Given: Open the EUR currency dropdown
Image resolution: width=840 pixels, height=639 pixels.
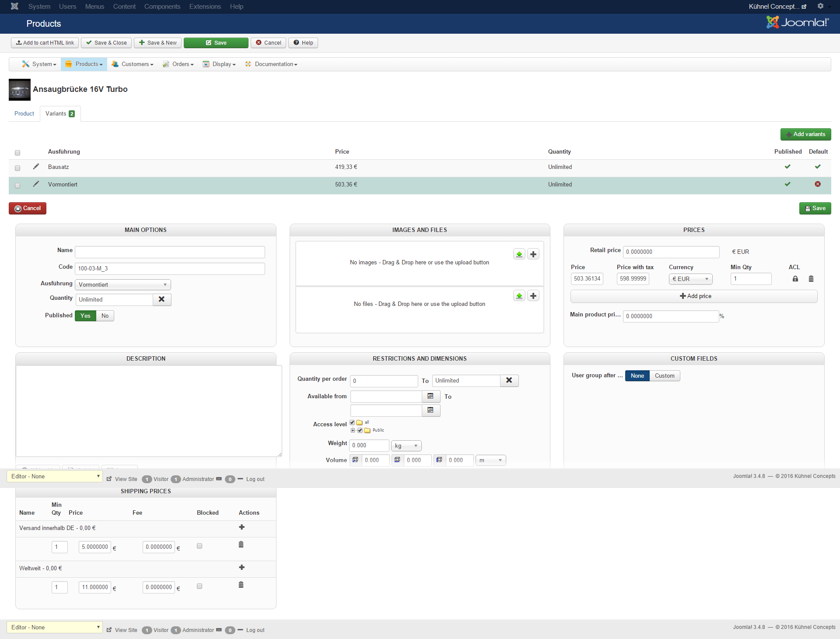Looking at the screenshot, I should (x=690, y=279).
